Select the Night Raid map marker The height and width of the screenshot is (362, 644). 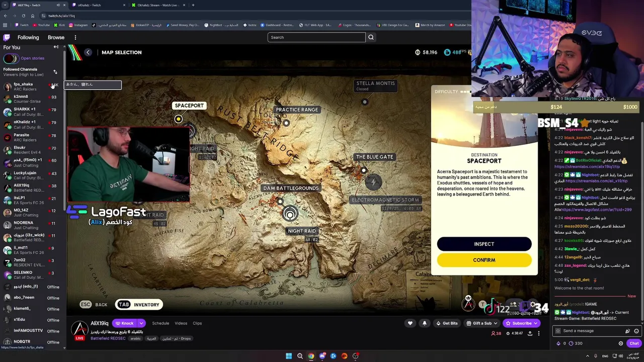coord(290,214)
